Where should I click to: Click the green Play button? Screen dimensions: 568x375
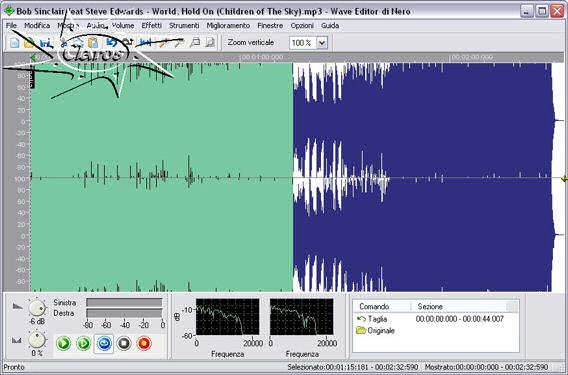(x=63, y=343)
